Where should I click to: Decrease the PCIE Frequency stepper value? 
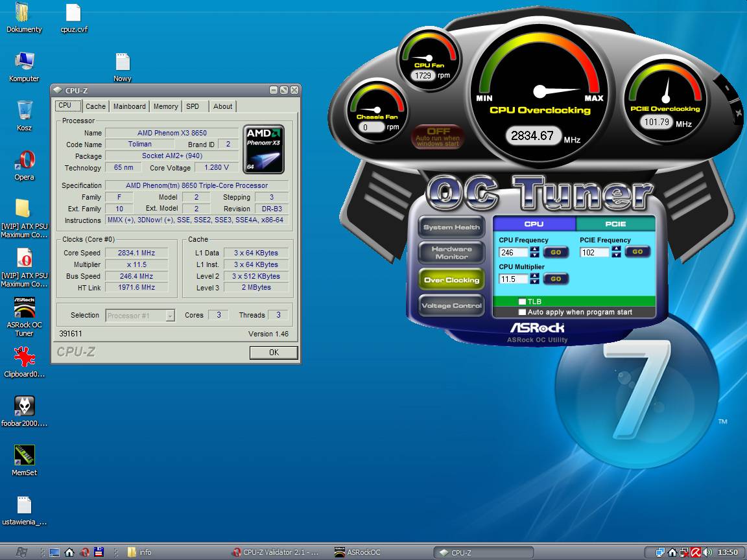point(617,255)
